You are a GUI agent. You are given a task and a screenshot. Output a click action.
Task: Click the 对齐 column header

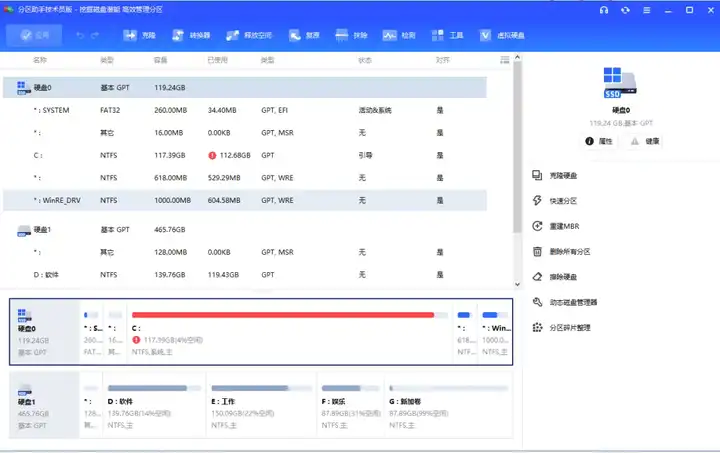pyautogui.click(x=443, y=60)
